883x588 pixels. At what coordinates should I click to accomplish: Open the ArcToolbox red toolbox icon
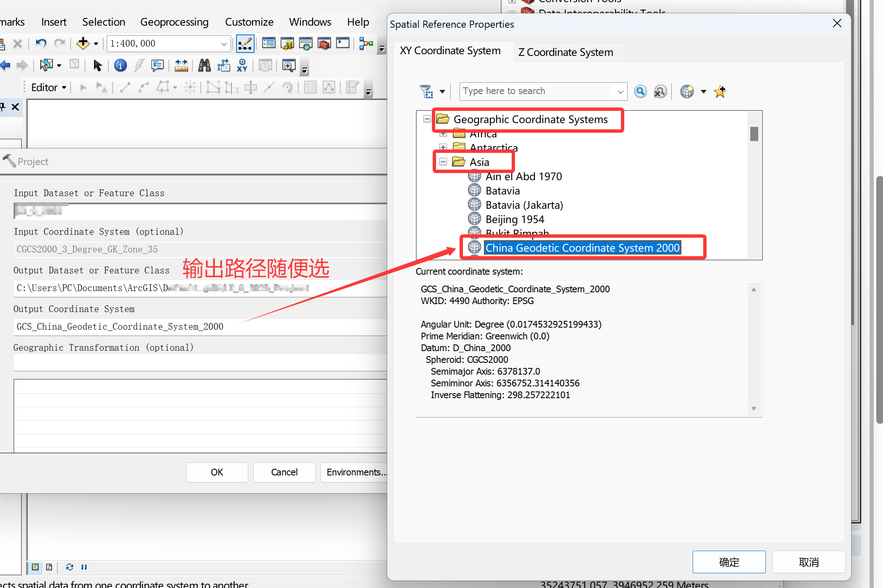pos(324,43)
